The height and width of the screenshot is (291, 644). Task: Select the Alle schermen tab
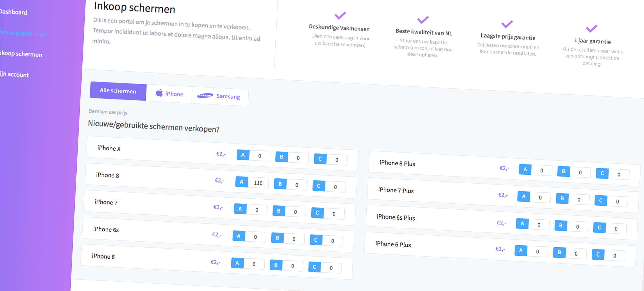(x=118, y=91)
